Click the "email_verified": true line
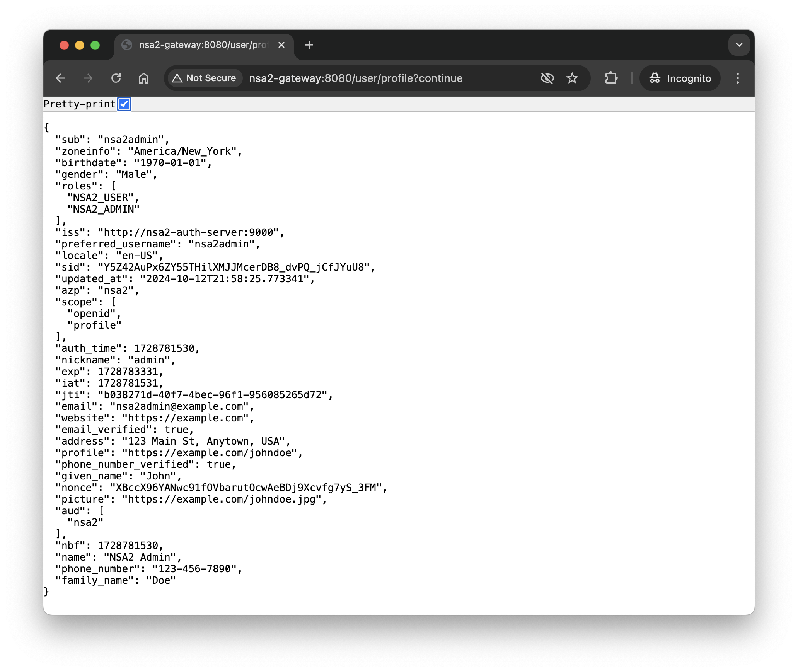The image size is (798, 672). point(124,430)
